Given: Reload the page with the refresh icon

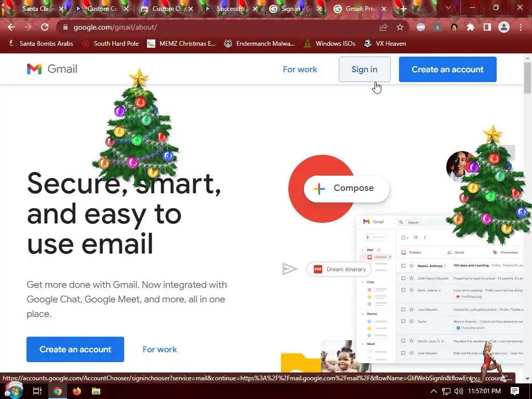Looking at the screenshot, I should point(45,27).
